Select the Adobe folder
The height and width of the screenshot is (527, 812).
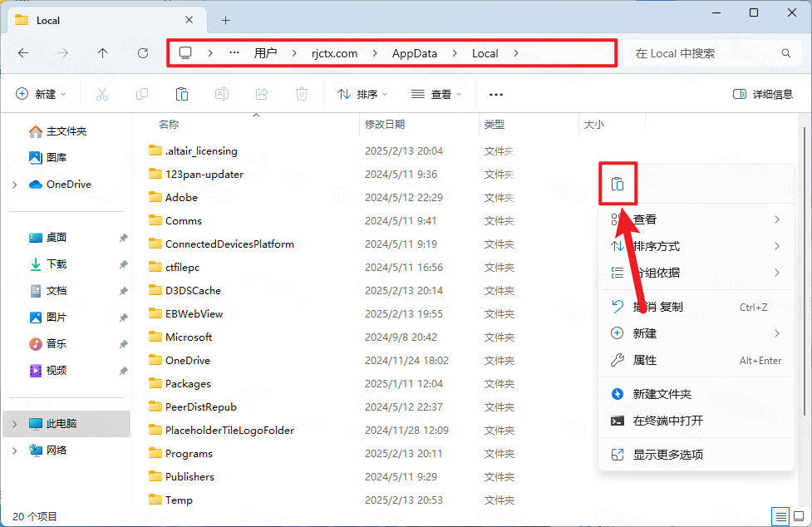pyautogui.click(x=181, y=198)
